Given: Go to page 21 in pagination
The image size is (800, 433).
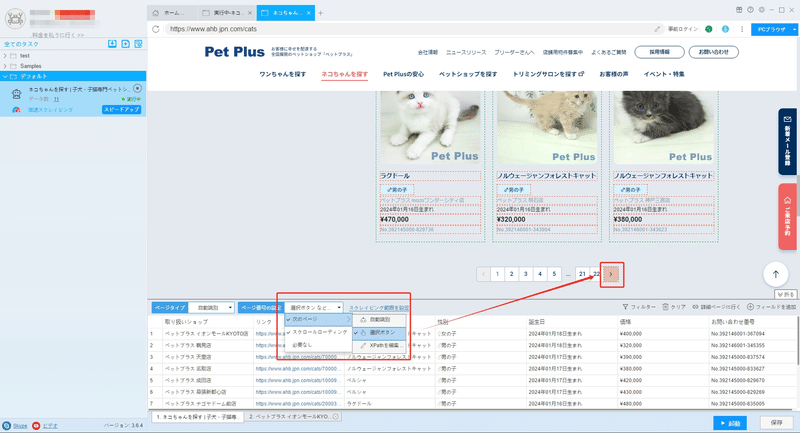Looking at the screenshot, I should pos(582,274).
